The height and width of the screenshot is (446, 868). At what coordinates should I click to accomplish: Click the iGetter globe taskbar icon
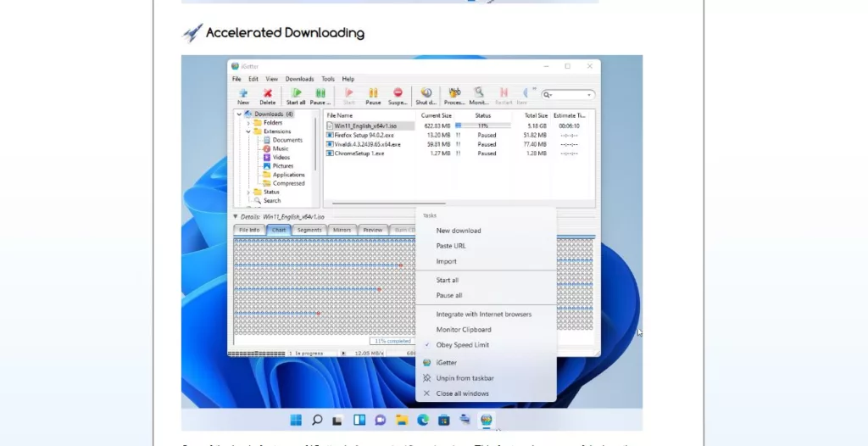(487, 420)
